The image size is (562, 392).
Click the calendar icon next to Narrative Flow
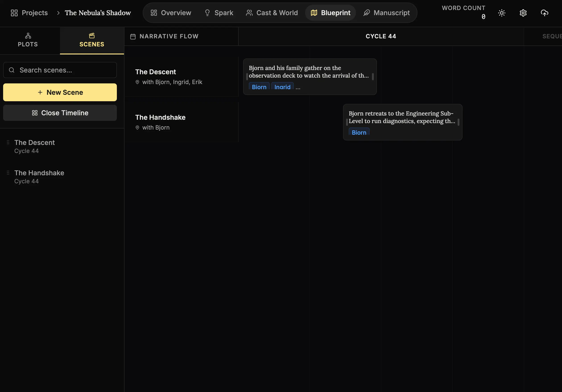[133, 37]
